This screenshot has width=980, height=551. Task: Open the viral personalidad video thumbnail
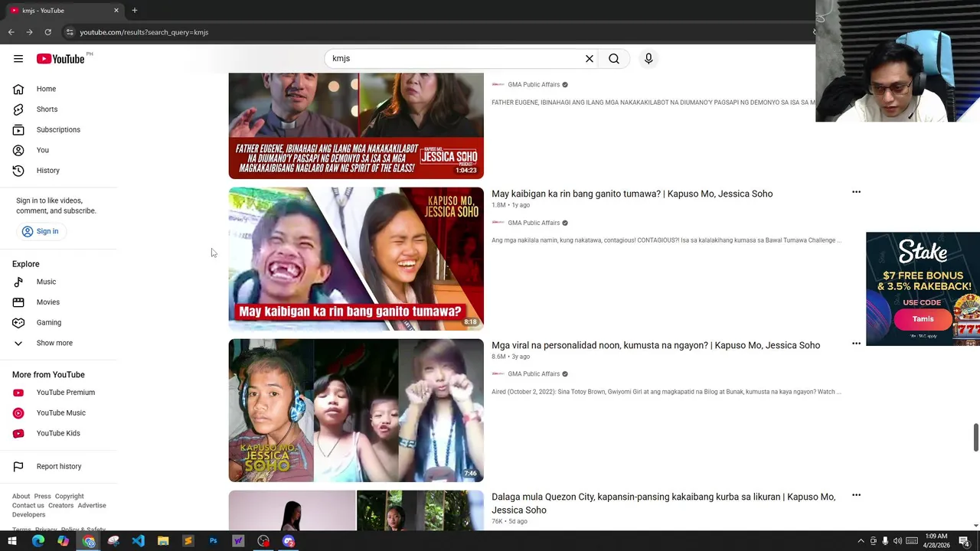coord(356,410)
